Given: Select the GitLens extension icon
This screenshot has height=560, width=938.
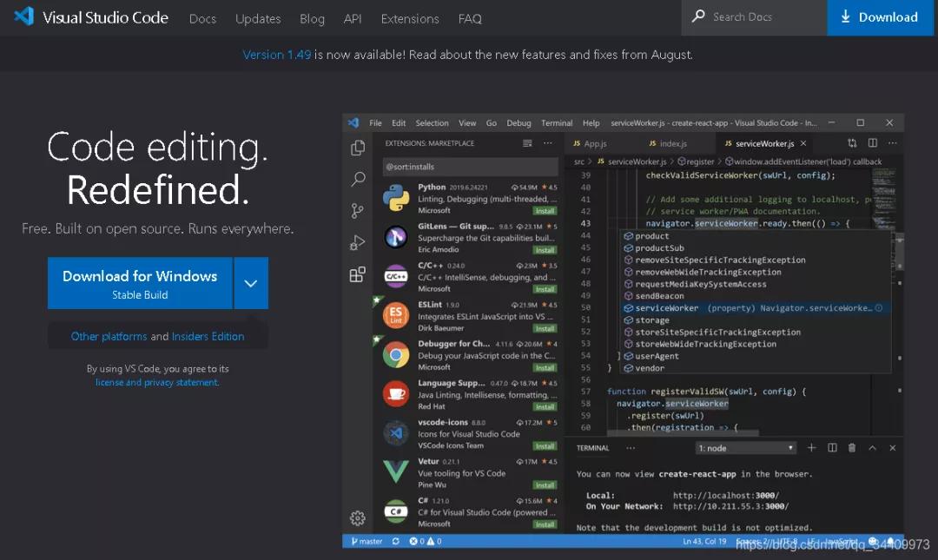Looking at the screenshot, I should pos(395,237).
